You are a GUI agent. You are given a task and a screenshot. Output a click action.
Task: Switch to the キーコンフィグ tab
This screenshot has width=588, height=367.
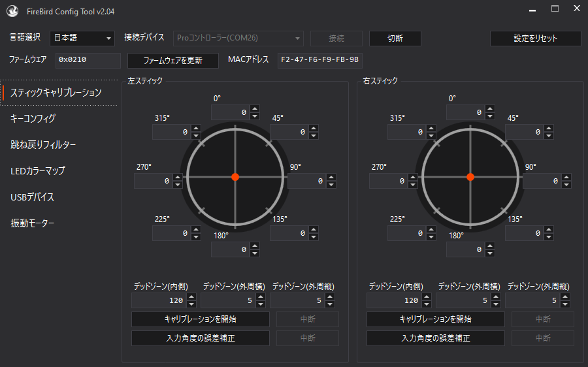(x=59, y=118)
